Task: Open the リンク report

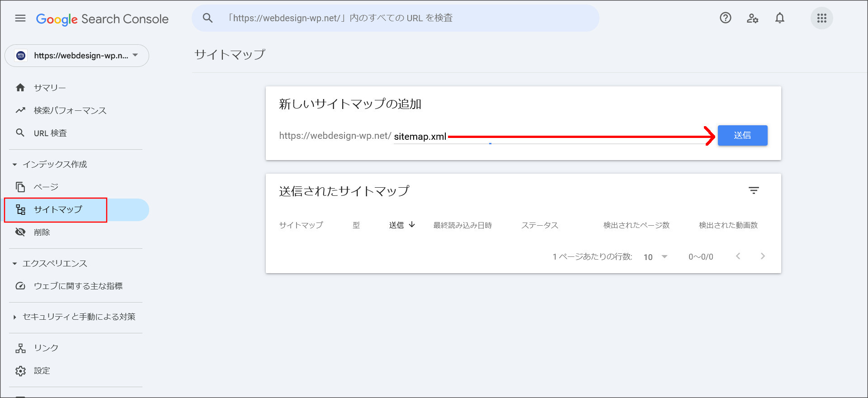Action: coord(46,348)
